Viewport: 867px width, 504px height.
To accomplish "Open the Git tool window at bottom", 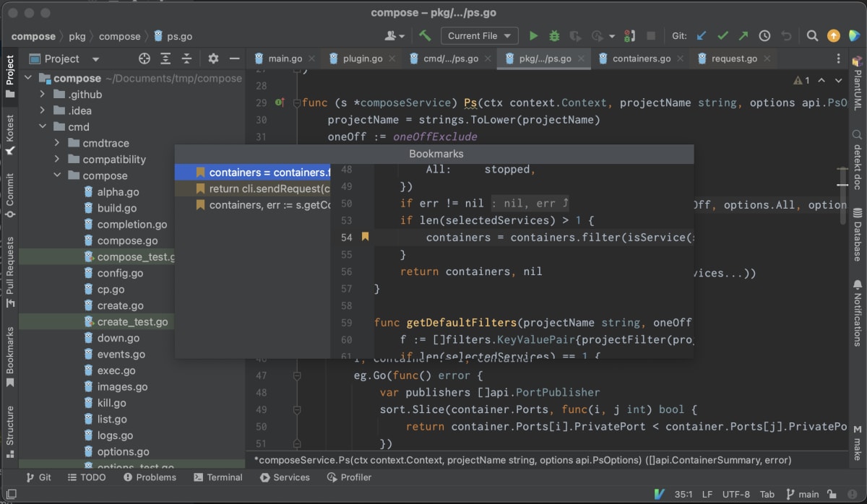I will click(38, 477).
